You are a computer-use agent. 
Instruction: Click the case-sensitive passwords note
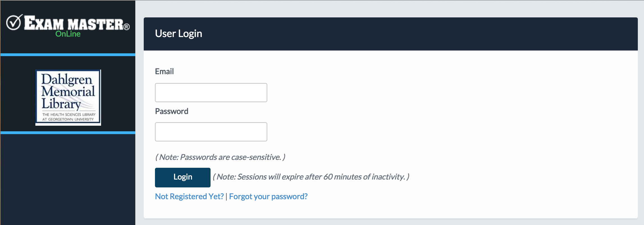pyautogui.click(x=220, y=157)
